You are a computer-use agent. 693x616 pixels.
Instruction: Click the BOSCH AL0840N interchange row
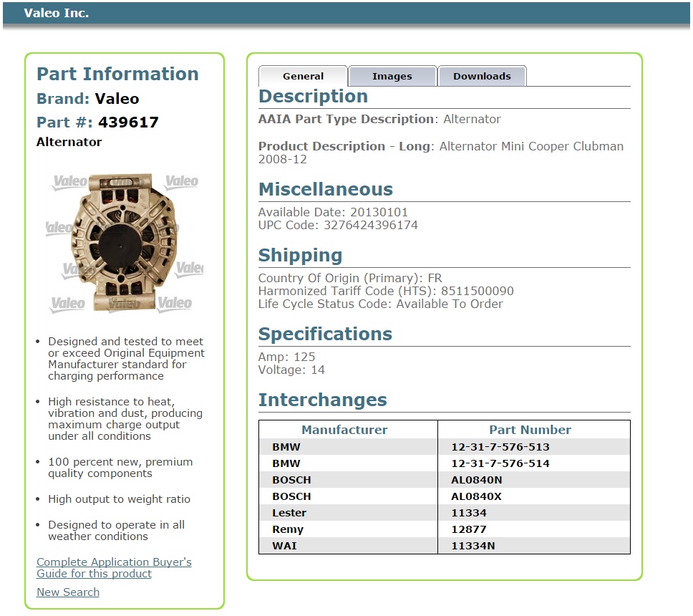(x=444, y=480)
